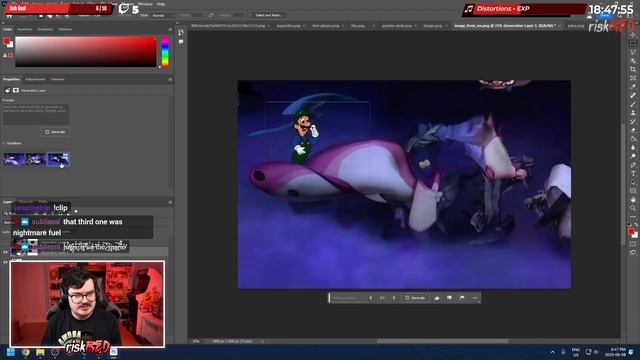640x360 pixels.
Task: Change screen mode icon in toolbar
Action: (633, 253)
